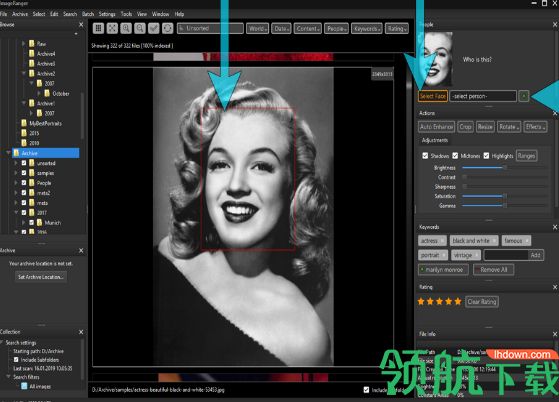
Task: Open the File menu
Action: (4, 14)
